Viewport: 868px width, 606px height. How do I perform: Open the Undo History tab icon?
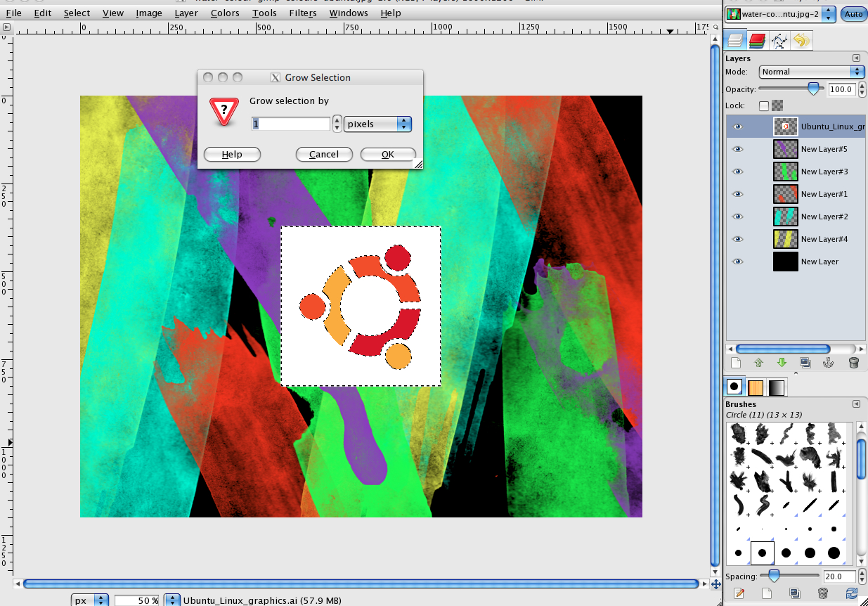click(x=801, y=40)
